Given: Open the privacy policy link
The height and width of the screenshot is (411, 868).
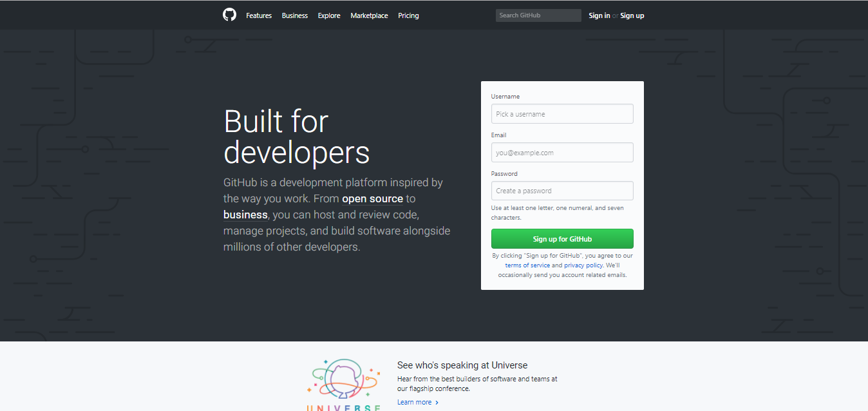Looking at the screenshot, I should click(583, 265).
